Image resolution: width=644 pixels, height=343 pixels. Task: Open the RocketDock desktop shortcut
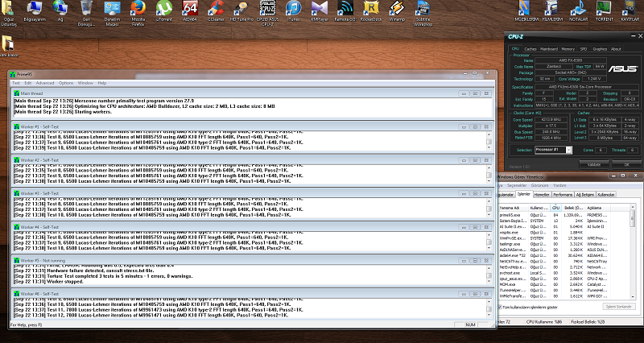pos(370,10)
